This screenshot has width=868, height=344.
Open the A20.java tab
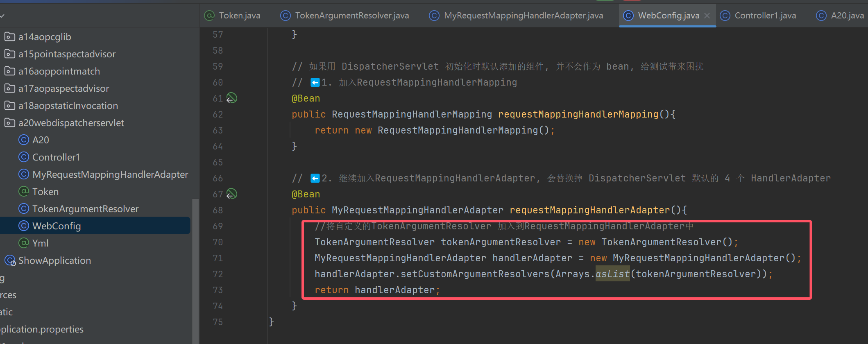point(840,16)
